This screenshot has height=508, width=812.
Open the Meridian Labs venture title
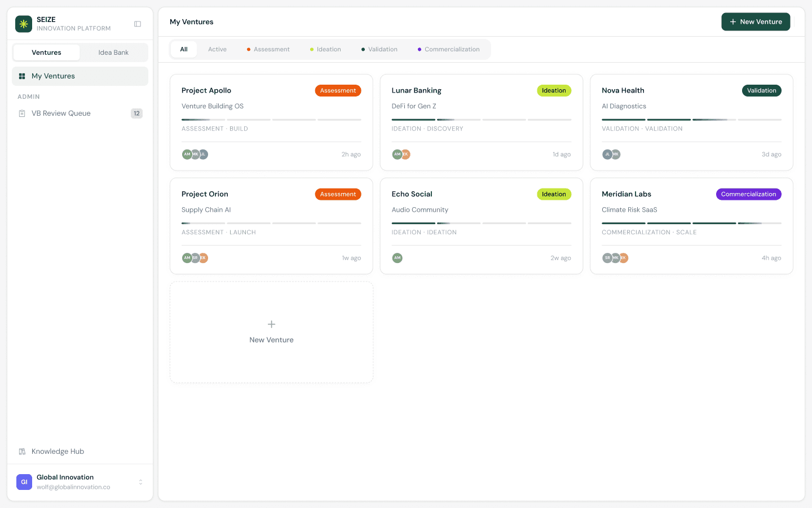(x=626, y=194)
